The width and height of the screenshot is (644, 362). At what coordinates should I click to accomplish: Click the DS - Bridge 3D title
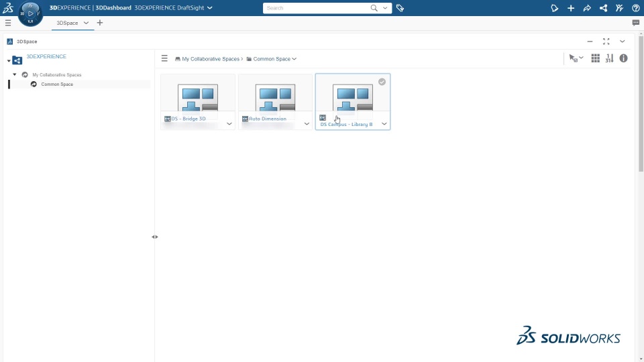point(189,119)
